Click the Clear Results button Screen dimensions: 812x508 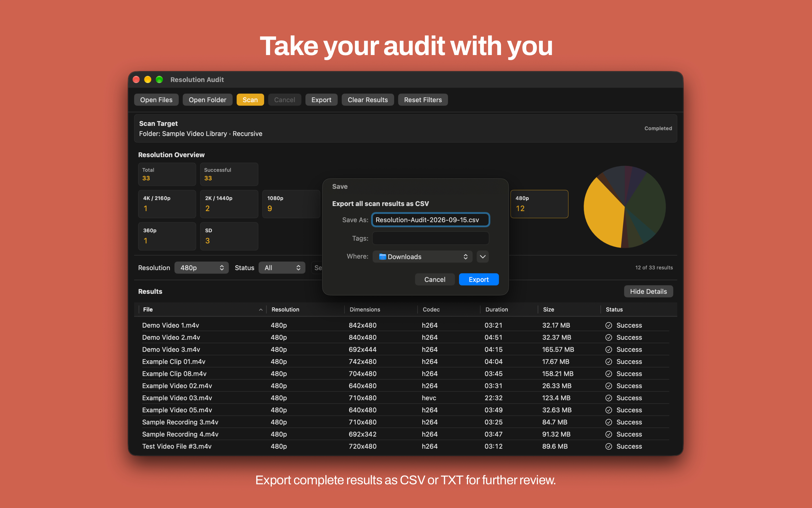click(x=367, y=100)
